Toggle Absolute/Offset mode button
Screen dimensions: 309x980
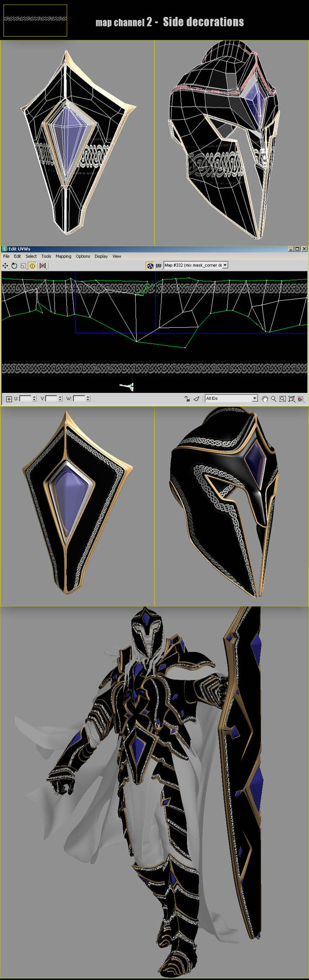pos(9,399)
